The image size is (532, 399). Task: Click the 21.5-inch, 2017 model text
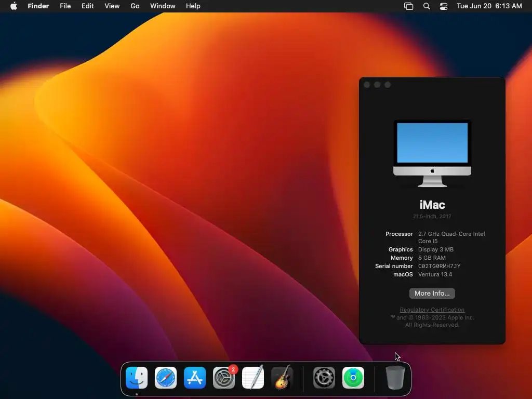(432, 217)
